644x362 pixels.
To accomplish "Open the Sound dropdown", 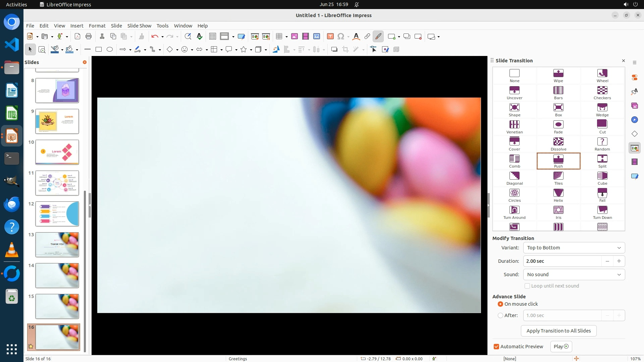I will pos(574,275).
